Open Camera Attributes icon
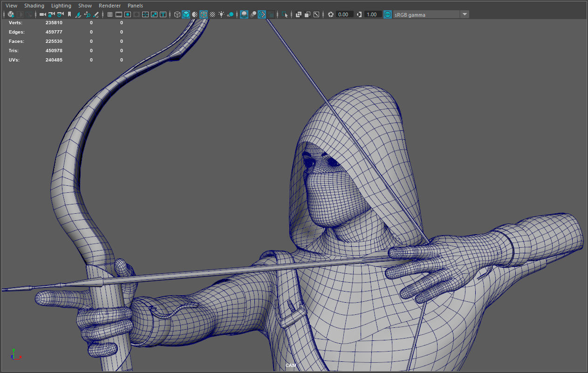 [x=60, y=14]
